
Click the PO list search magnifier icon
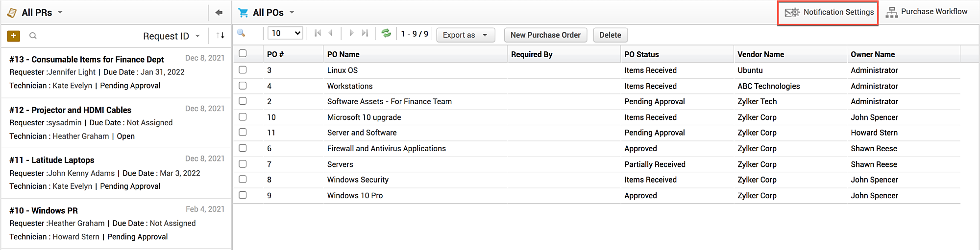241,33
